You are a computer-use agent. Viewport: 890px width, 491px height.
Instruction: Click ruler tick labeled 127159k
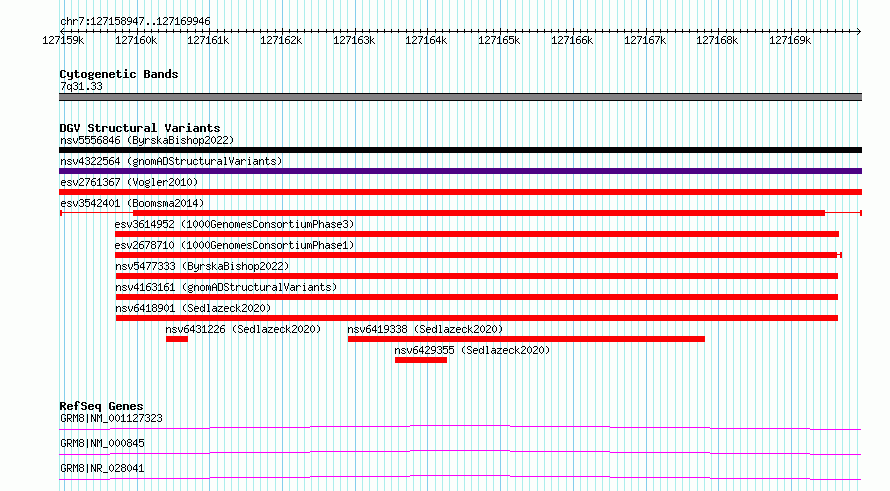pyautogui.click(x=63, y=40)
